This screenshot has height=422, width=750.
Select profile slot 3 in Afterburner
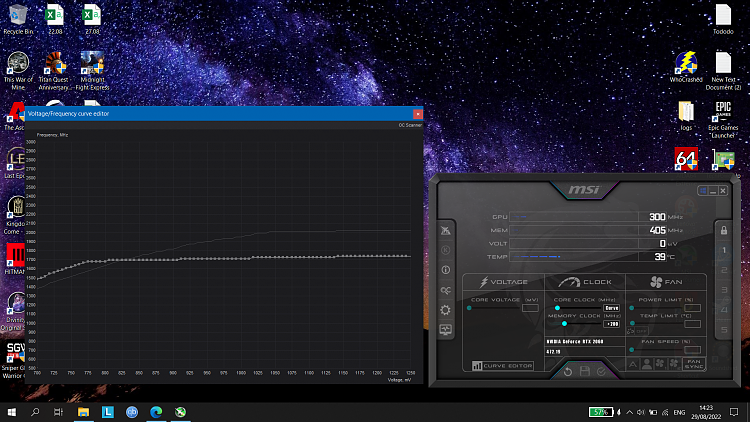coord(724,290)
